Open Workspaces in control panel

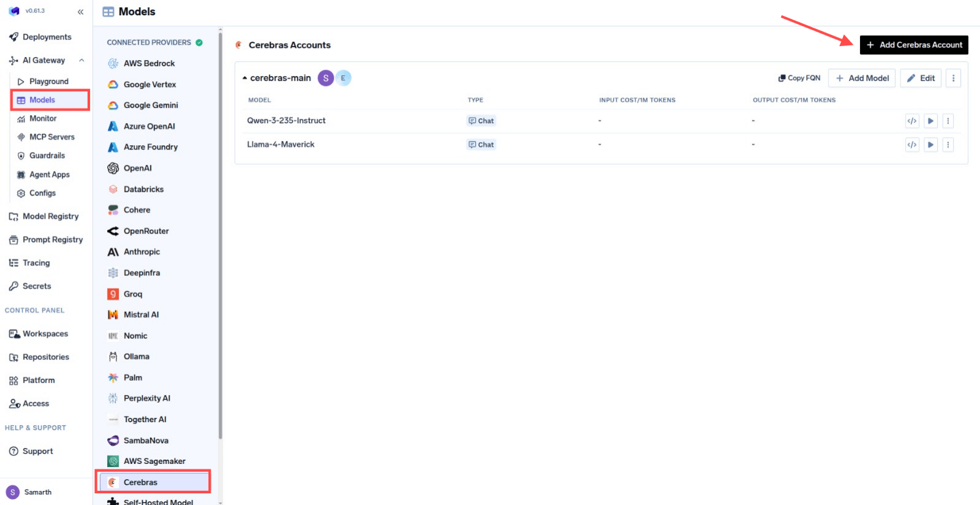click(x=39, y=334)
